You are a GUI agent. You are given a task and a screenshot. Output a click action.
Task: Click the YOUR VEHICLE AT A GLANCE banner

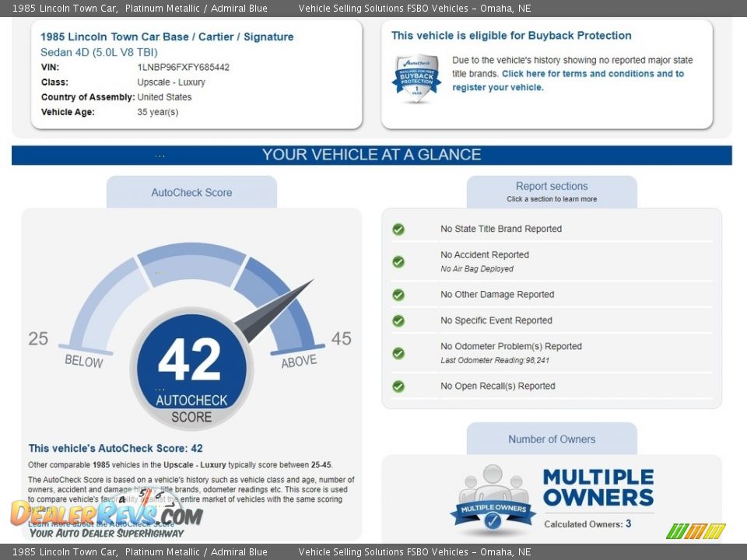(x=372, y=155)
